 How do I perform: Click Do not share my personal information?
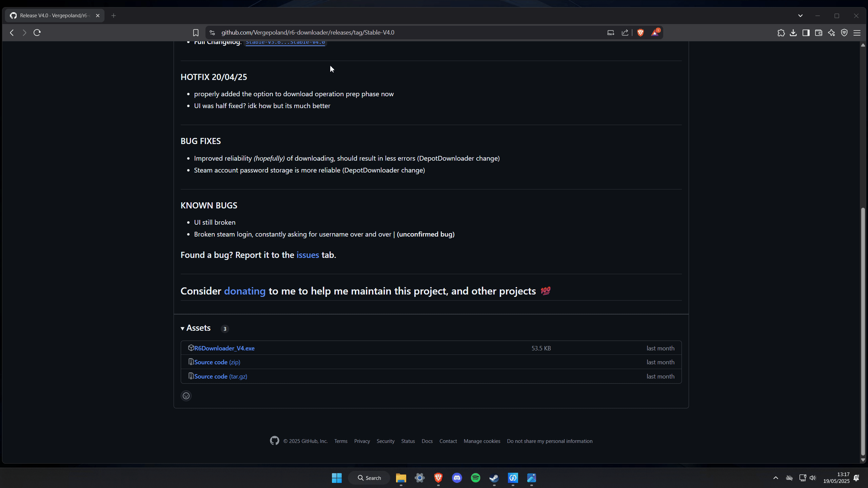click(x=550, y=441)
